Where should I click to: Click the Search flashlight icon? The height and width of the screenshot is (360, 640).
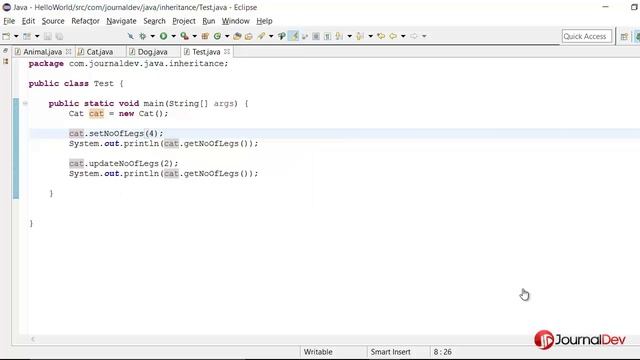[x=261, y=36]
